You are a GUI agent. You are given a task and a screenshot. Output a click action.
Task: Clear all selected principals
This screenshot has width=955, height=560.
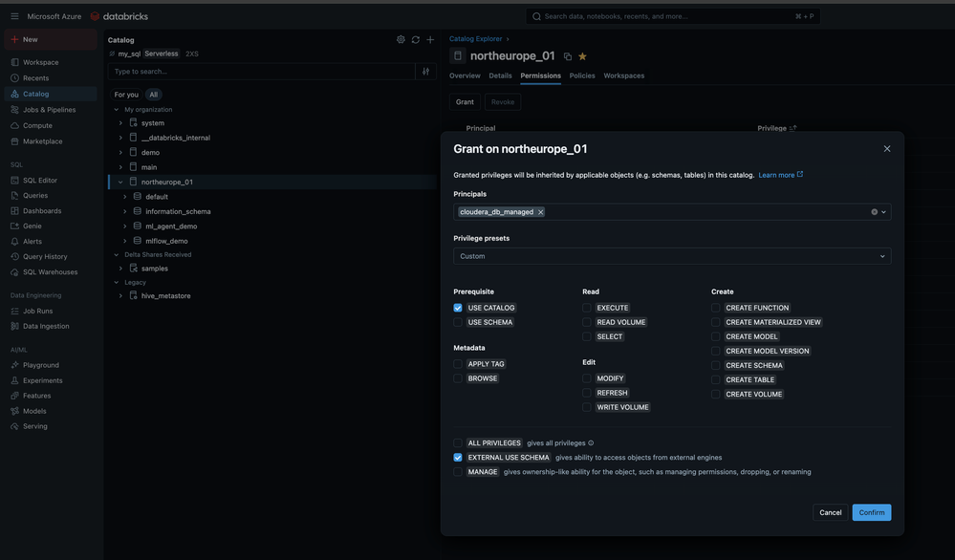[874, 212]
